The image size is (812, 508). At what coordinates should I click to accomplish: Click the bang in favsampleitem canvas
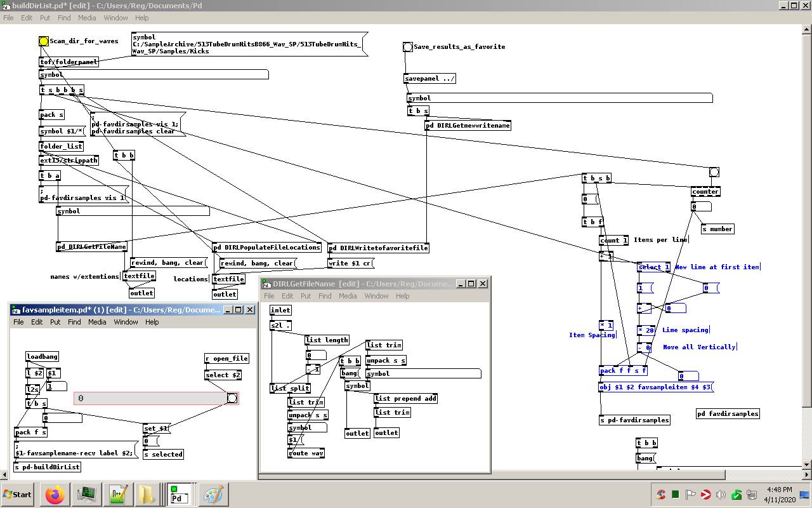(232, 398)
